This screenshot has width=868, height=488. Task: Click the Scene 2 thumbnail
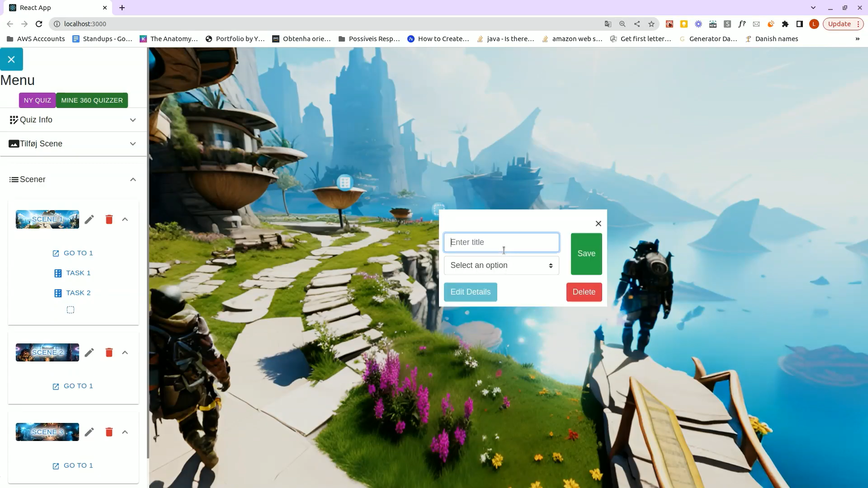click(x=47, y=352)
